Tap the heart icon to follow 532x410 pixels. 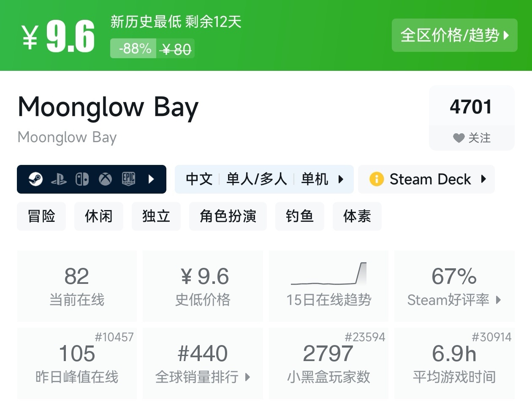(459, 138)
